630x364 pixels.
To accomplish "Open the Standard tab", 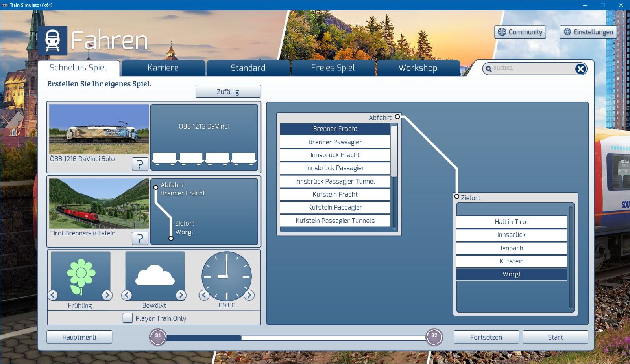I will click(x=248, y=68).
